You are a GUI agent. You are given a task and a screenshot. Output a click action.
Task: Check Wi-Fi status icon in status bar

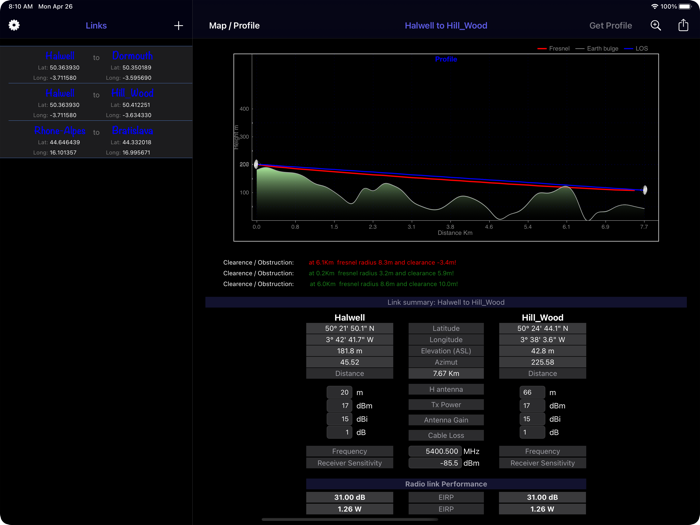point(654,7)
